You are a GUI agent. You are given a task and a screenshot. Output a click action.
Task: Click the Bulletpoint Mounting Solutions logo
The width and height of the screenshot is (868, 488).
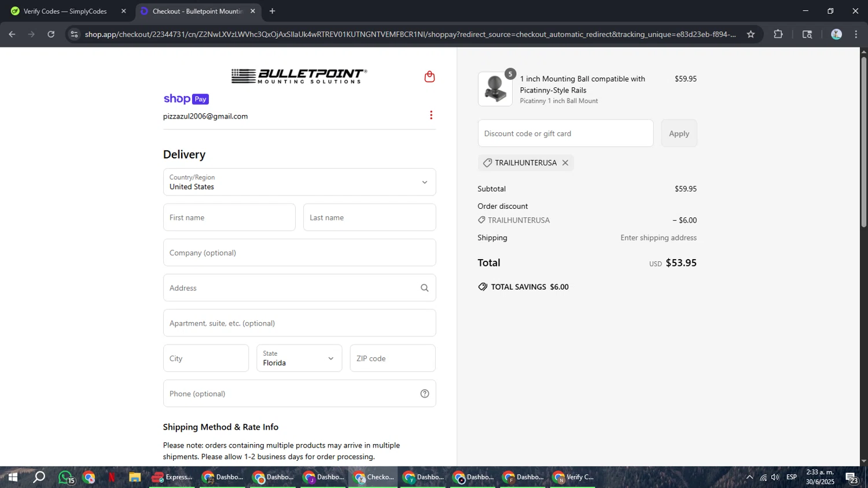[x=299, y=76]
